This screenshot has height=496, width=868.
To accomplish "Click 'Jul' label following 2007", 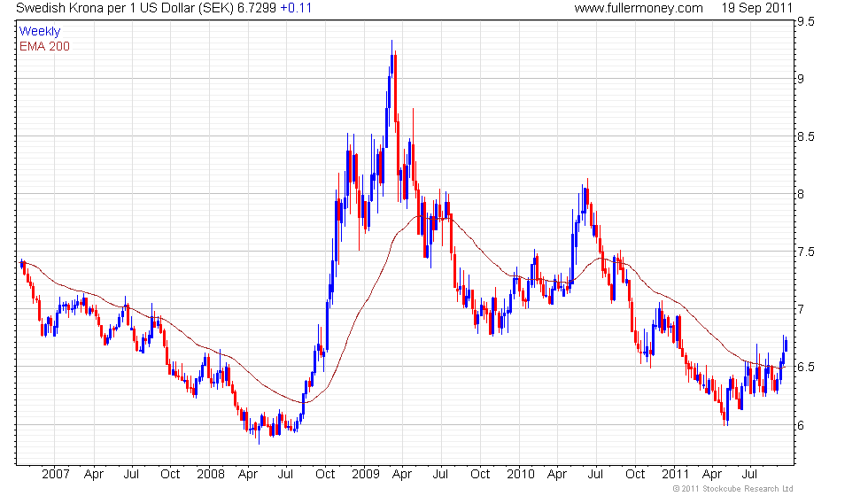I will (x=131, y=475).
